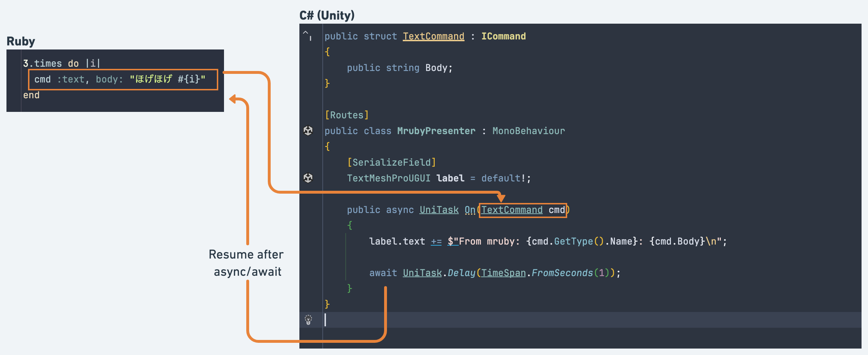This screenshot has height=355, width=868.
Task: Click the TextMeshProUGUI type name
Action: tap(388, 178)
